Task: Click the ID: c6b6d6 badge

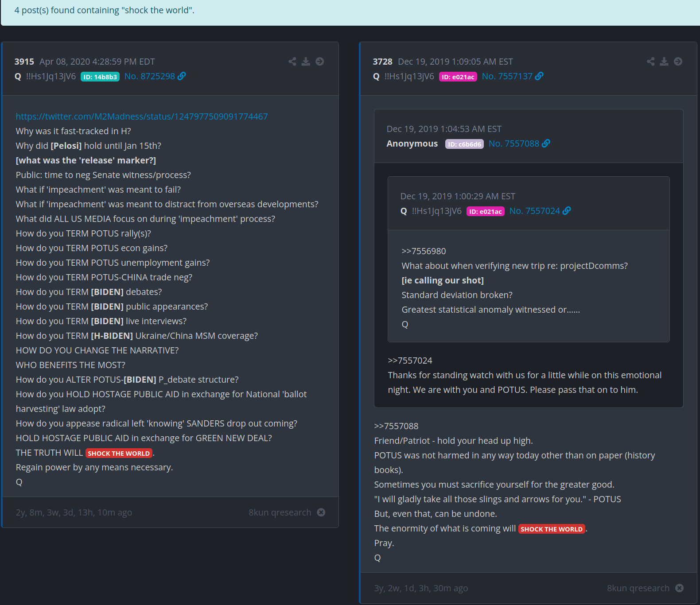Action: [x=465, y=144]
